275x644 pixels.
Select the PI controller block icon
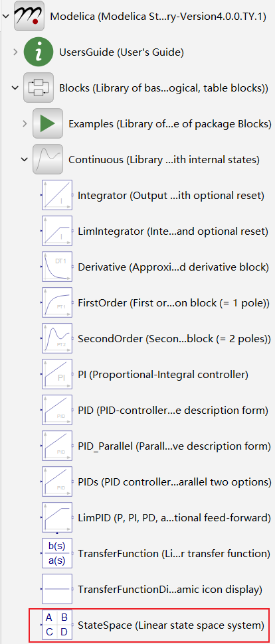(x=56, y=374)
